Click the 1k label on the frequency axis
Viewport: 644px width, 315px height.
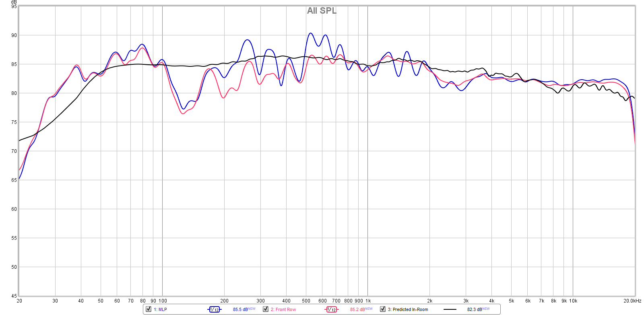[x=368, y=301]
